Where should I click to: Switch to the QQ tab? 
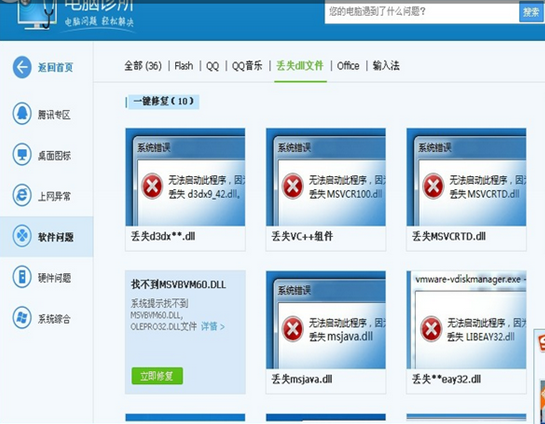click(212, 66)
